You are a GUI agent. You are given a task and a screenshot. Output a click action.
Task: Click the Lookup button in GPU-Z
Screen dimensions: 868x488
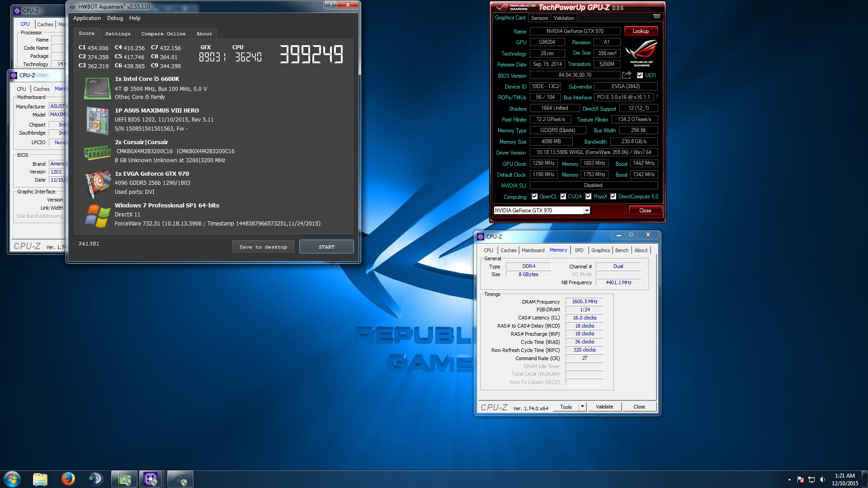(641, 31)
